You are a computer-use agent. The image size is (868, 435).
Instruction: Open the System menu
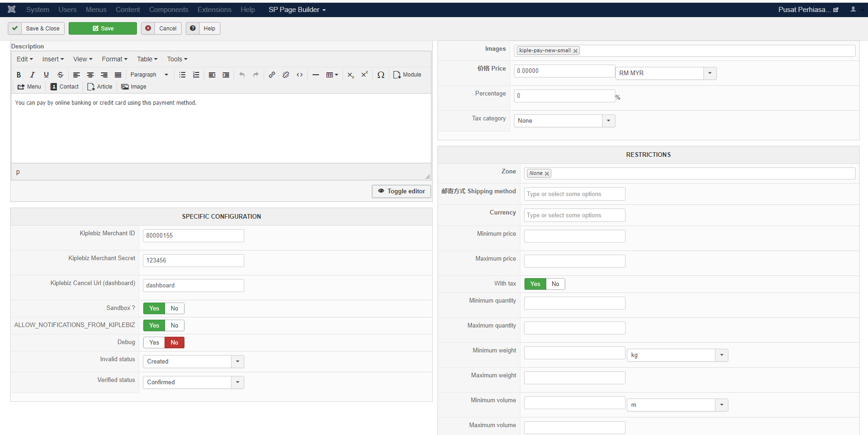(x=37, y=10)
